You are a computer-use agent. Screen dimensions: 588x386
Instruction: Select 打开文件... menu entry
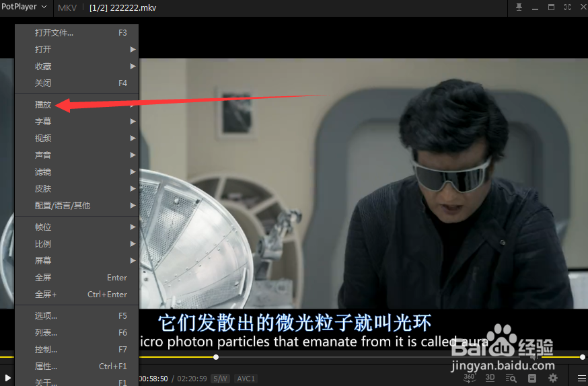pyautogui.click(x=77, y=33)
